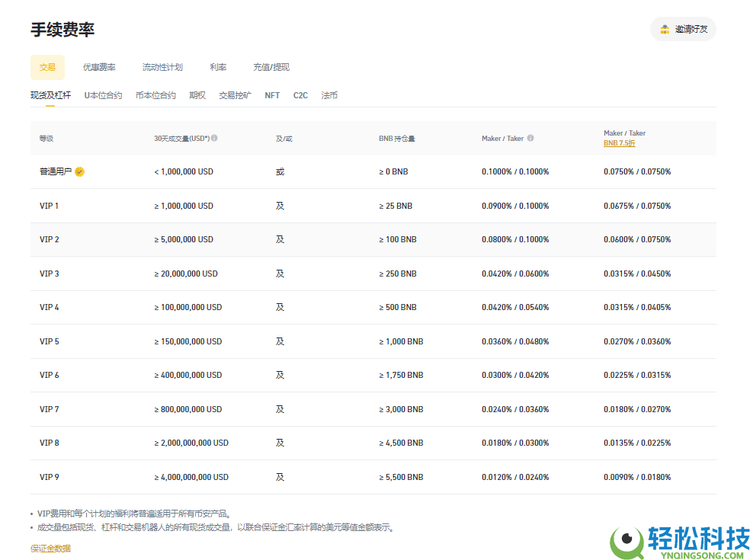Click the VIP 6 row label
The image size is (750, 560).
tap(50, 375)
